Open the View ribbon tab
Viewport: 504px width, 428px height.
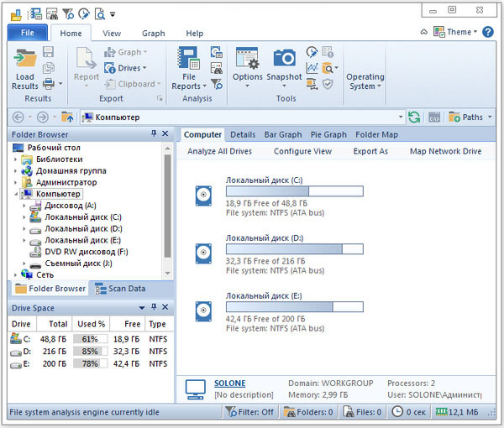[x=112, y=34]
